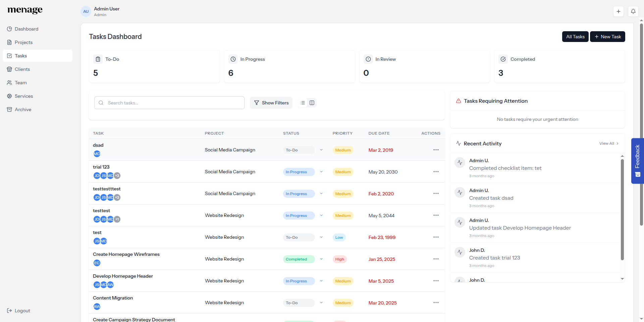Switch to the All Tasks tab
This screenshot has height=322, width=644.
pyautogui.click(x=575, y=37)
